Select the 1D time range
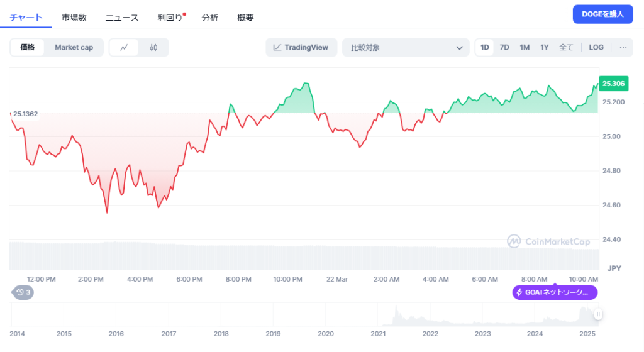644x352 pixels. tap(484, 47)
